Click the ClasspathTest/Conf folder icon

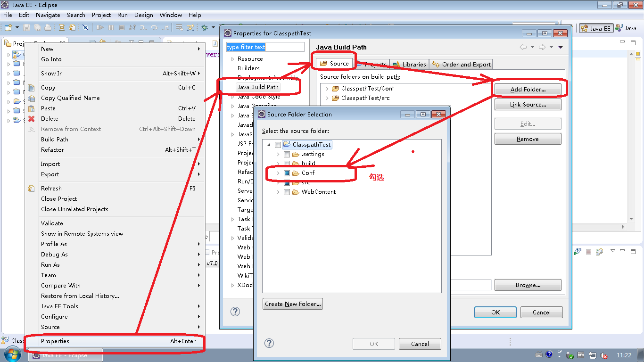tap(335, 89)
